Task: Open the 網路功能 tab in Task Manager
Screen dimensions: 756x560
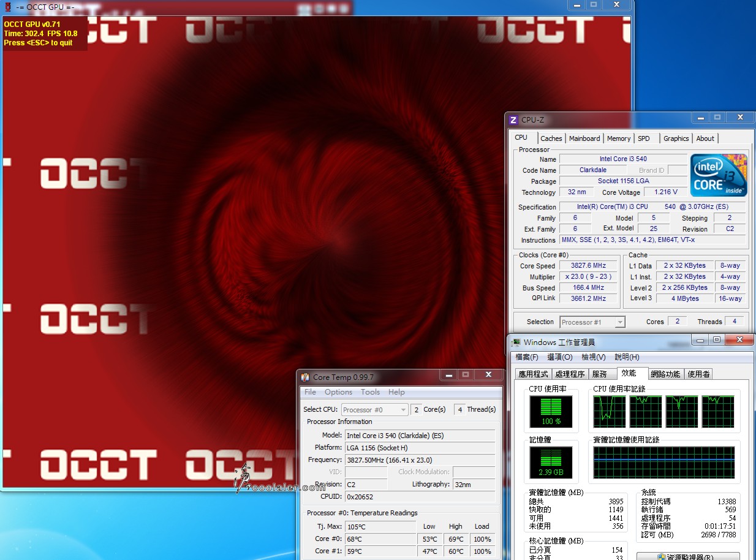Action: (665, 374)
